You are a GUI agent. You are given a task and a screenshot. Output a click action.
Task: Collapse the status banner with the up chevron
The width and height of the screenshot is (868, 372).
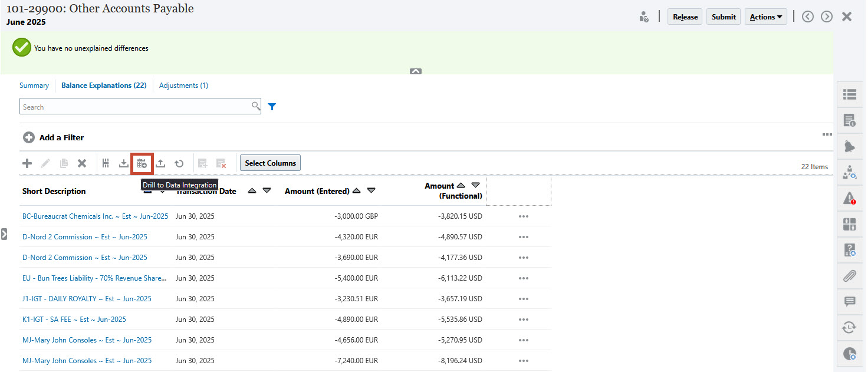(416, 71)
